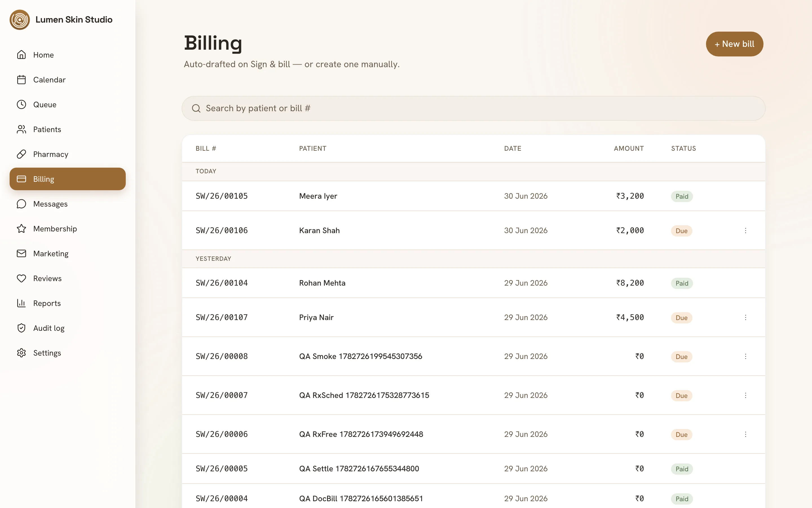Viewport: 812px width, 508px height.
Task: Select bill number SW/26/00104
Action: [222, 283]
